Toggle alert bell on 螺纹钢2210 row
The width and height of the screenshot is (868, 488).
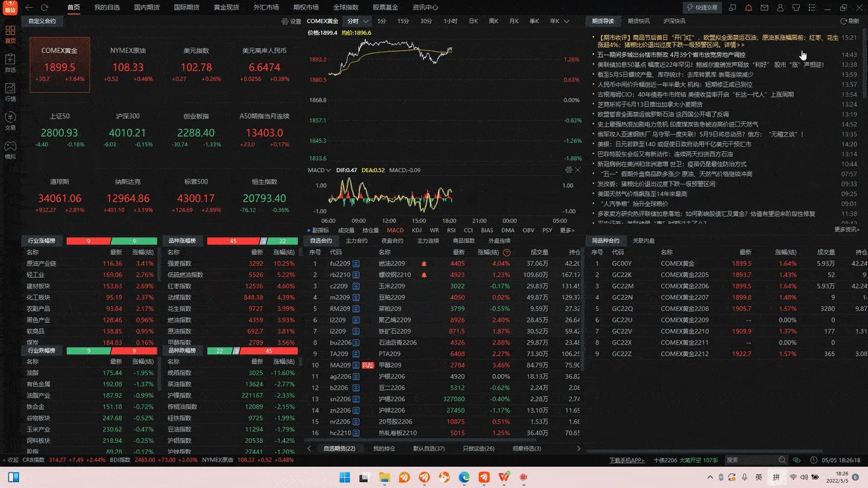pos(424,275)
